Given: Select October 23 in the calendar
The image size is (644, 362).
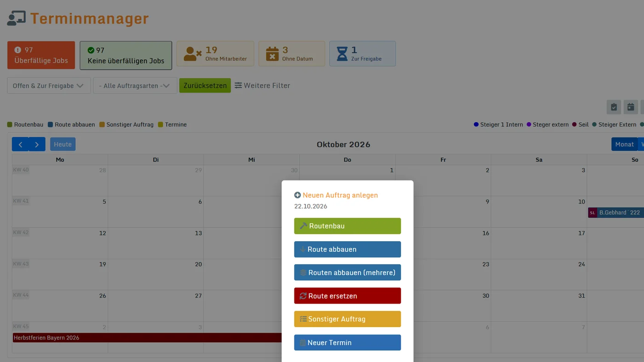Looking at the screenshot, I should tap(486, 265).
